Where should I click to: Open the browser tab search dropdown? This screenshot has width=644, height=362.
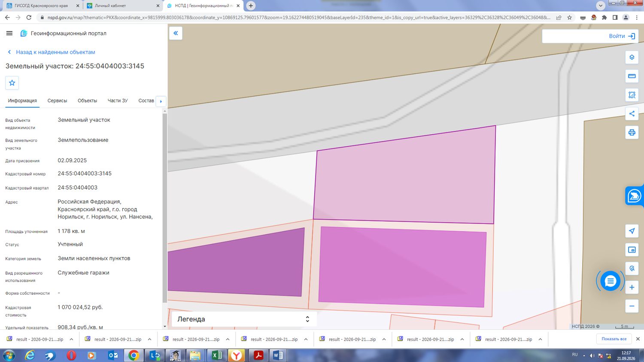coord(600,6)
